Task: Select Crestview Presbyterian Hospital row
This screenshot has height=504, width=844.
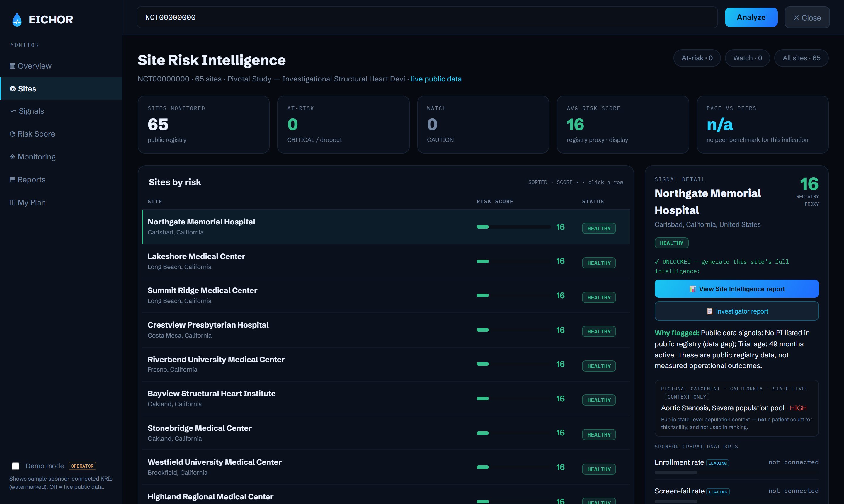Action: tap(386, 330)
